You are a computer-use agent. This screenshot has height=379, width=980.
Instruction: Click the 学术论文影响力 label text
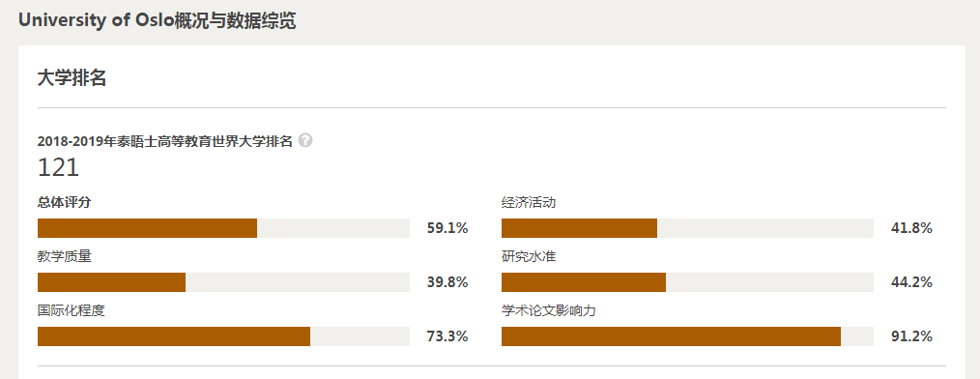click(x=548, y=310)
